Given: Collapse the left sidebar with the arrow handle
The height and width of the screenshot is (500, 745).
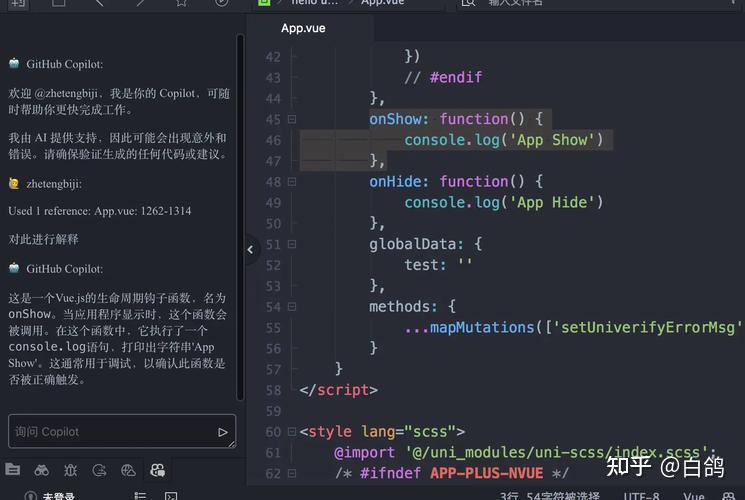Looking at the screenshot, I should (x=250, y=249).
